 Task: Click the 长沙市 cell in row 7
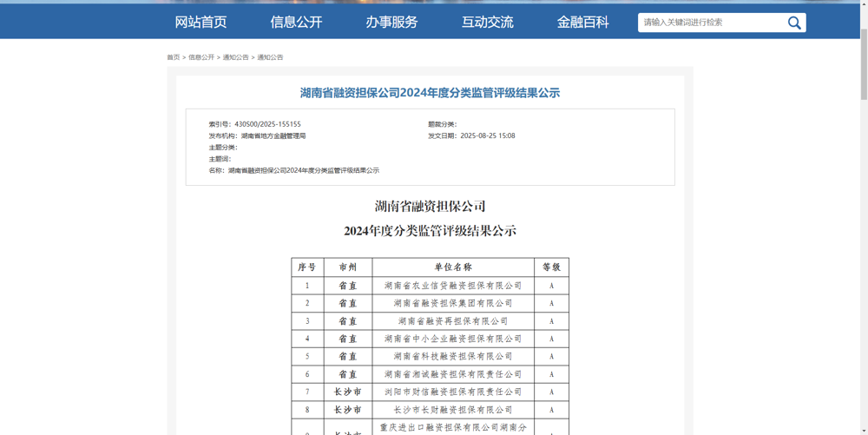point(348,392)
